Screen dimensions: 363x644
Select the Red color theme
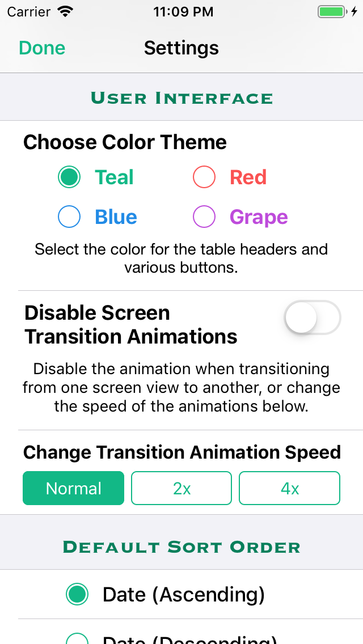click(x=204, y=177)
